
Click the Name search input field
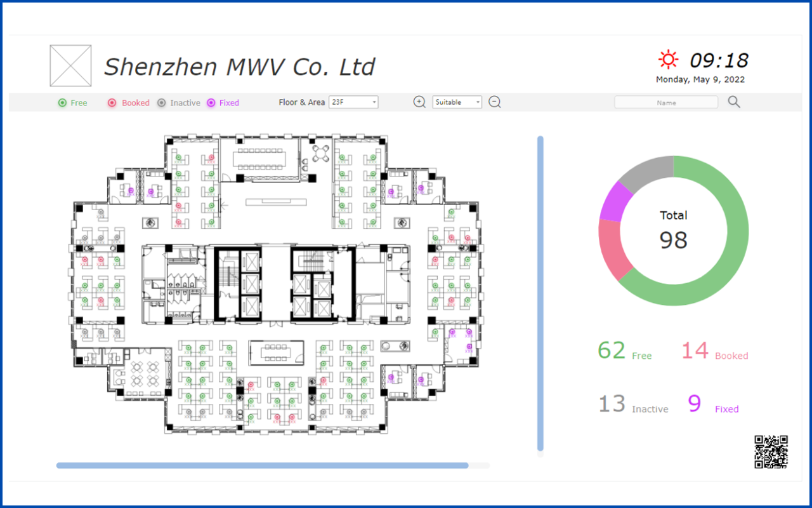(666, 102)
